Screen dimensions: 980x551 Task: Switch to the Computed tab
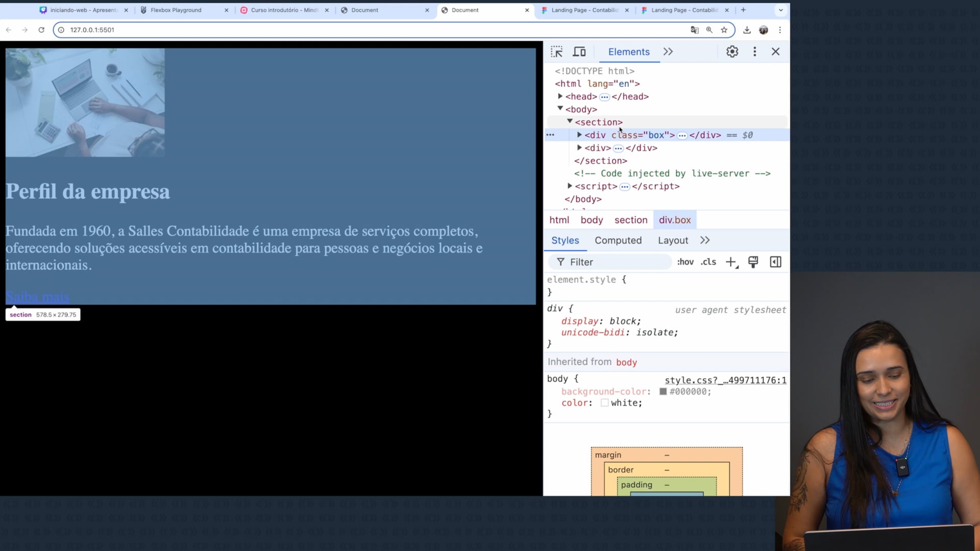tap(618, 240)
